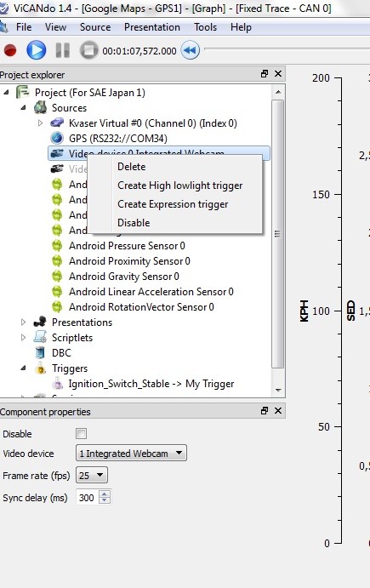Viewport: 370px width, 588px height.
Task: Close the Component properties panel
Action: 278,411
